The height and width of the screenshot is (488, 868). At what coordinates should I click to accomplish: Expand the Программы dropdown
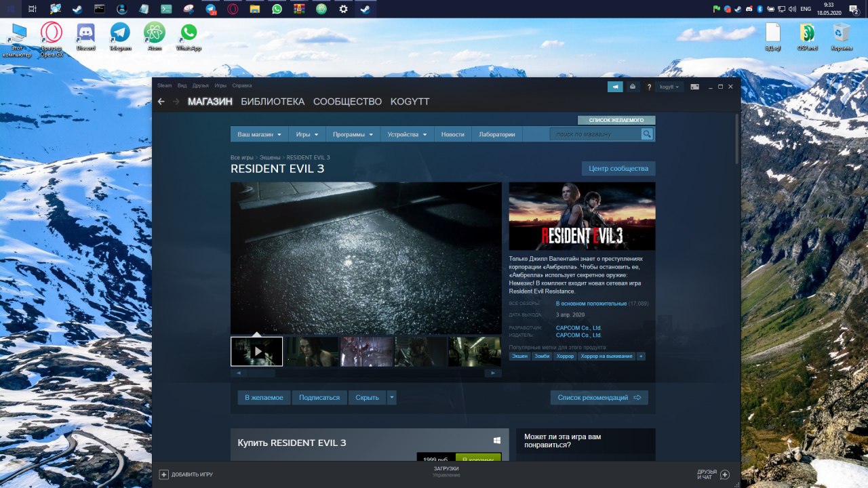(353, 134)
